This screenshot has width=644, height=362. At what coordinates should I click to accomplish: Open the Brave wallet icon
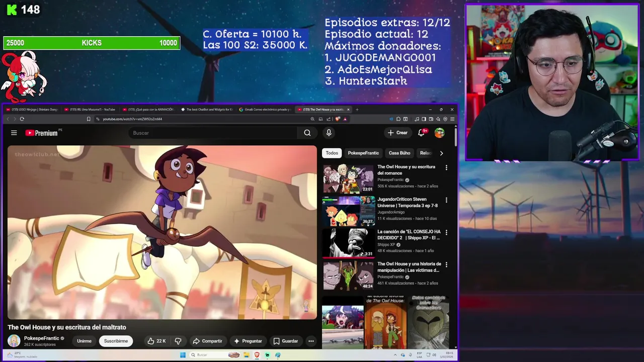click(x=431, y=119)
